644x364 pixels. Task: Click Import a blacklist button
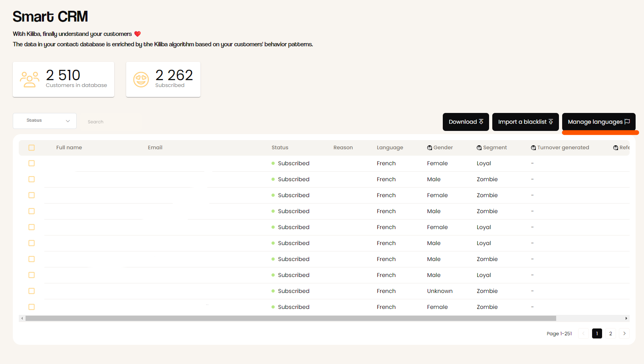525,122
